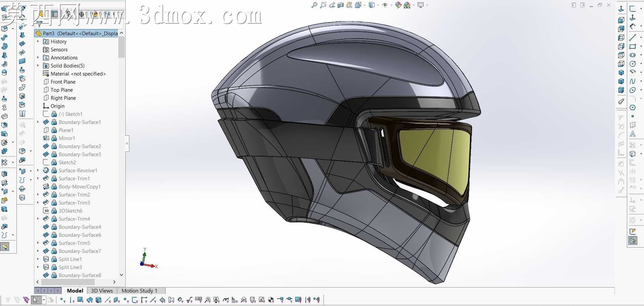The height and width of the screenshot is (306, 644).
Task: Expand the Solid Bodies(5) node
Action: click(38, 65)
